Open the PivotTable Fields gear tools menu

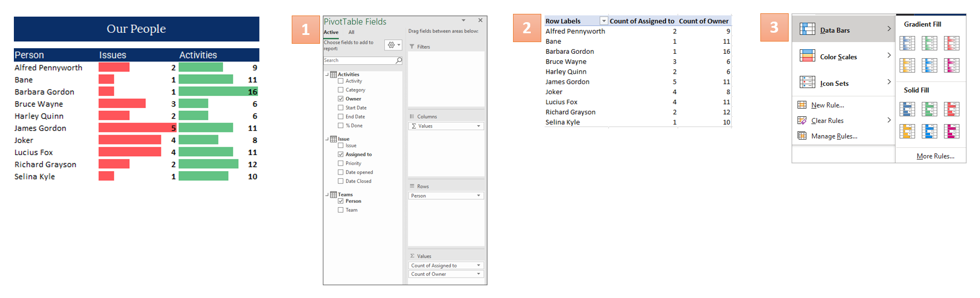click(x=393, y=45)
